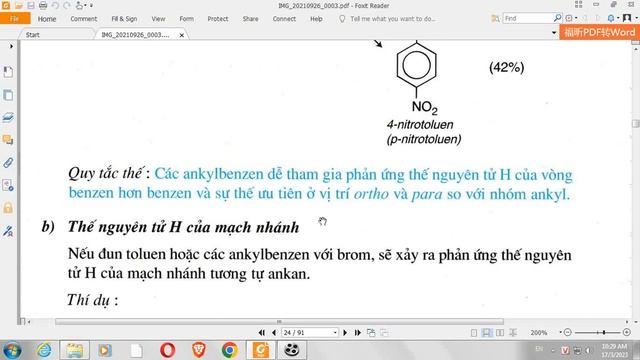Image resolution: width=640 pixels, height=360 pixels.
Task: Open the layers panel in the left sidebar
Action: tap(8, 118)
